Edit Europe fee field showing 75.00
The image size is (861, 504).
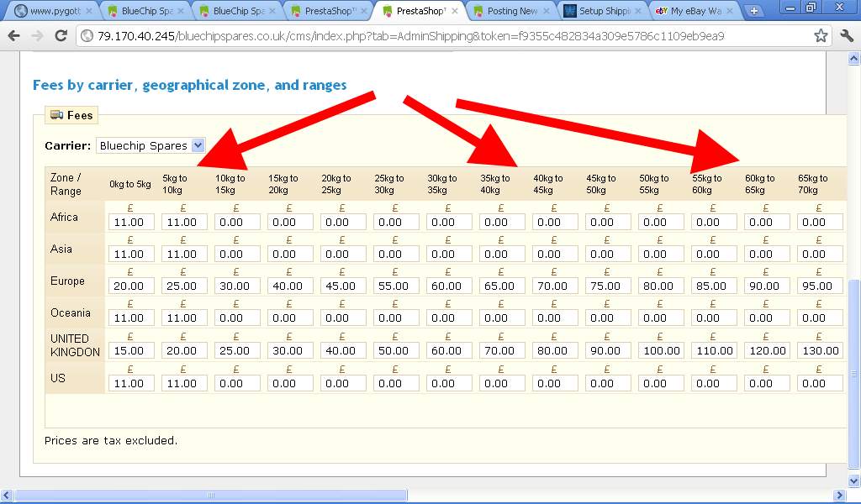pyautogui.click(x=607, y=286)
